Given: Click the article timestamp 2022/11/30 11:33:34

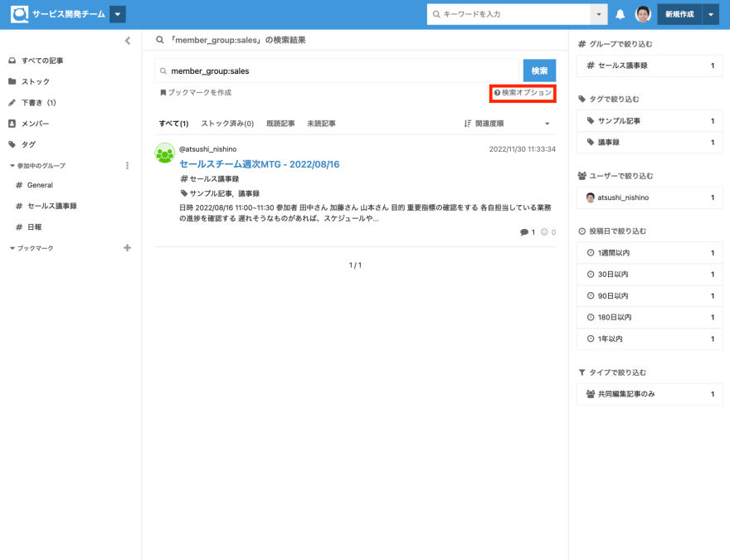Looking at the screenshot, I should [522, 149].
